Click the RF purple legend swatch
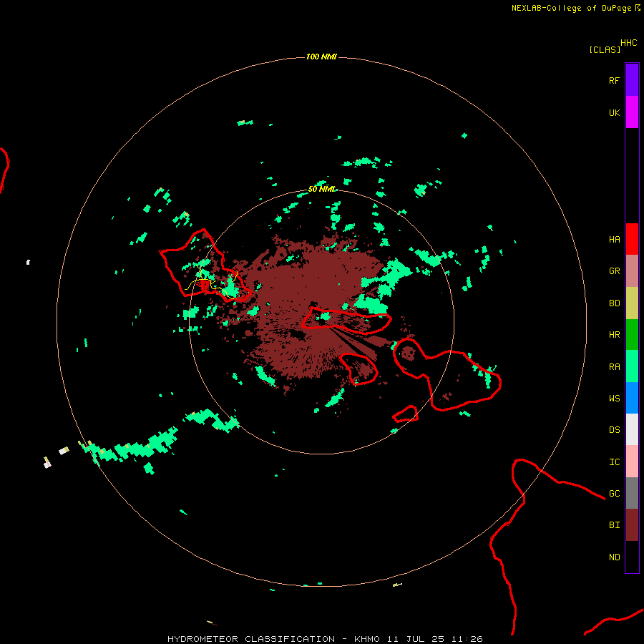The width and height of the screenshot is (644, 644). click(x=632, y=80)
